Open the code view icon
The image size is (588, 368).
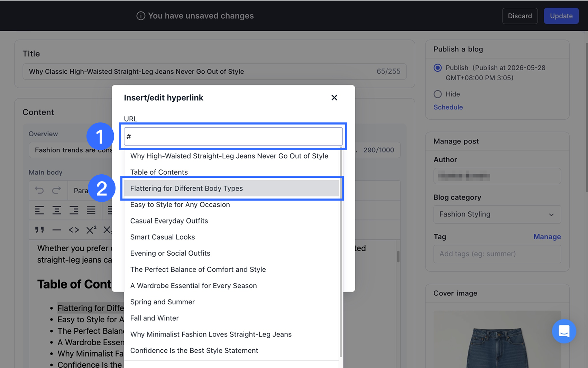pyautogui.click(x=74, y=230)
